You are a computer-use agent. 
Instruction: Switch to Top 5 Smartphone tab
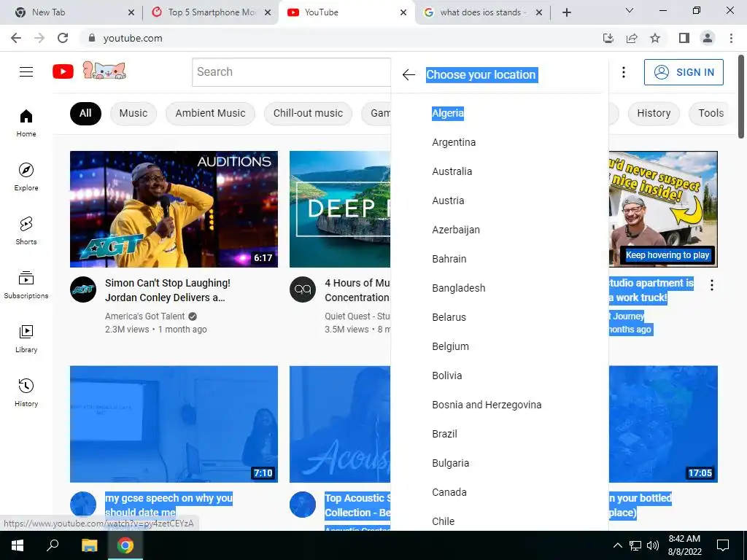(209, 12)
